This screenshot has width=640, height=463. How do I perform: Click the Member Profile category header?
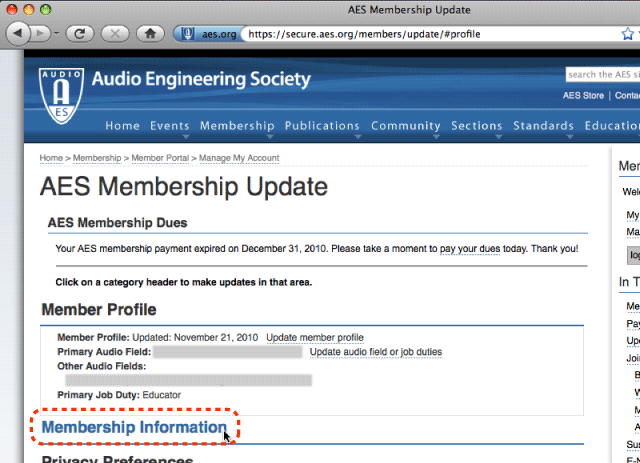[x=99, y=309]
